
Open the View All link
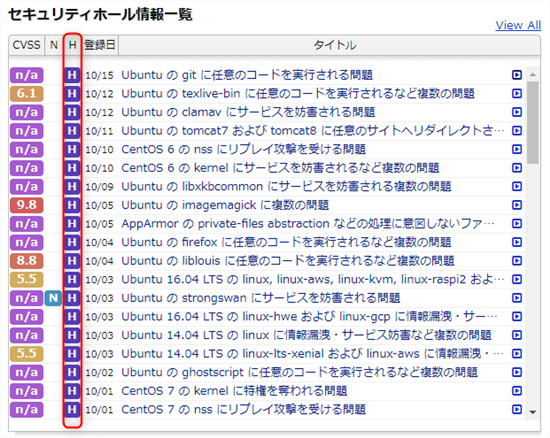[x=518, y=25]
